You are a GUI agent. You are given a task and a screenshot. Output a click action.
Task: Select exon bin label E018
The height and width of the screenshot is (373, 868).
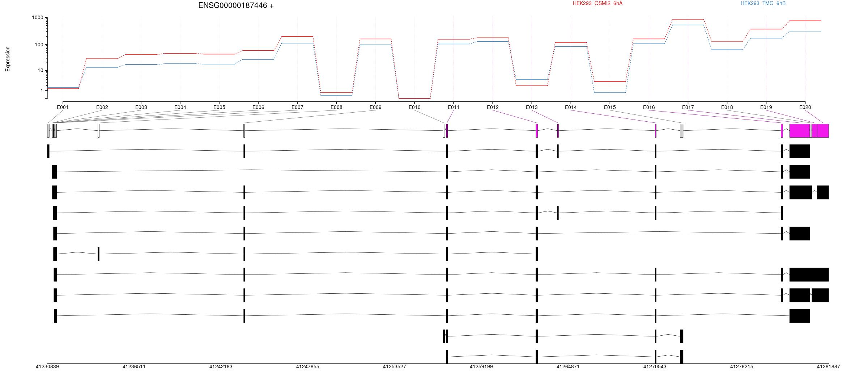[727, 107]
